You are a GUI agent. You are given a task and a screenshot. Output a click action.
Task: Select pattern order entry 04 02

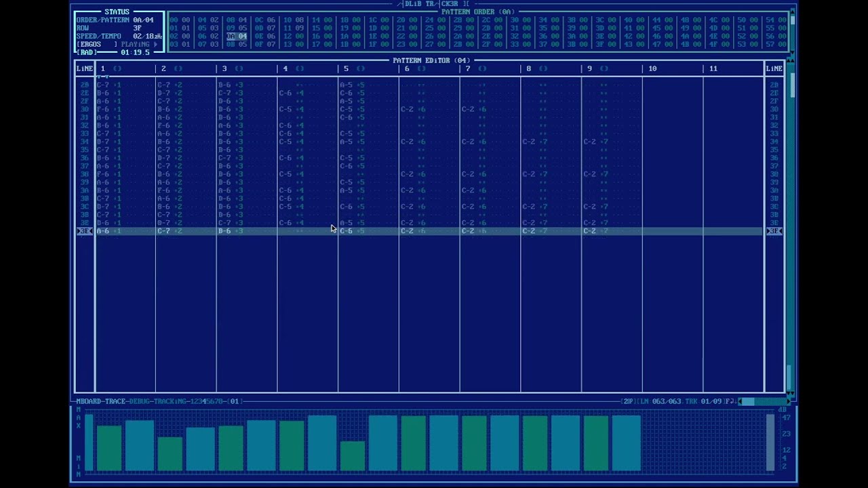(208, 20)
